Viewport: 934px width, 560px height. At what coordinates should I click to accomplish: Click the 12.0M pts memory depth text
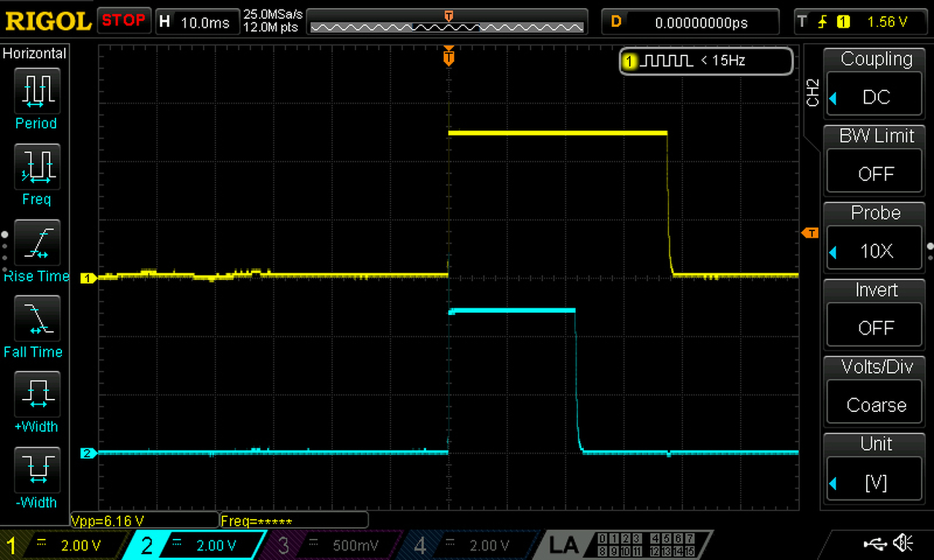[x=273, y=28]
